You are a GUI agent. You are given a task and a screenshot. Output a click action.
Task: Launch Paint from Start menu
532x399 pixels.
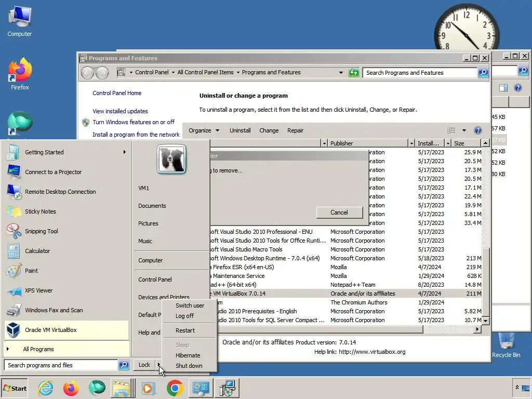(x=67, y=271)
